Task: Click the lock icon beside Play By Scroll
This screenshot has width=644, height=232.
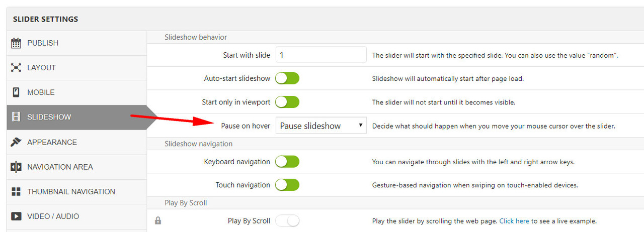Action: pos(158,220)
